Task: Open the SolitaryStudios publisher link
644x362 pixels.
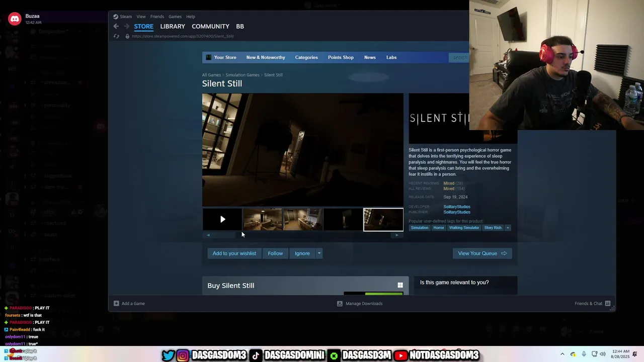Action: 457,212
